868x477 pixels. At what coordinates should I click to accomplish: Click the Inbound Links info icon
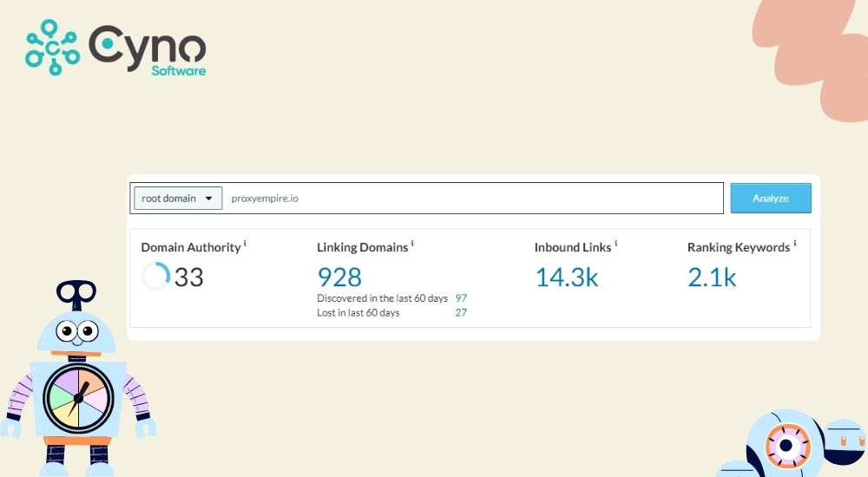(616, 244)
